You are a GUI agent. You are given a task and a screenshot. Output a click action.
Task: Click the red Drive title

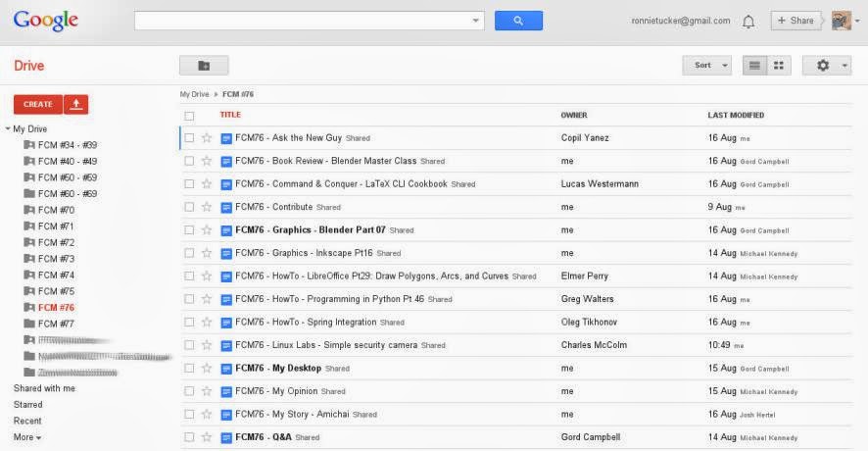click(x=28, y=66)
